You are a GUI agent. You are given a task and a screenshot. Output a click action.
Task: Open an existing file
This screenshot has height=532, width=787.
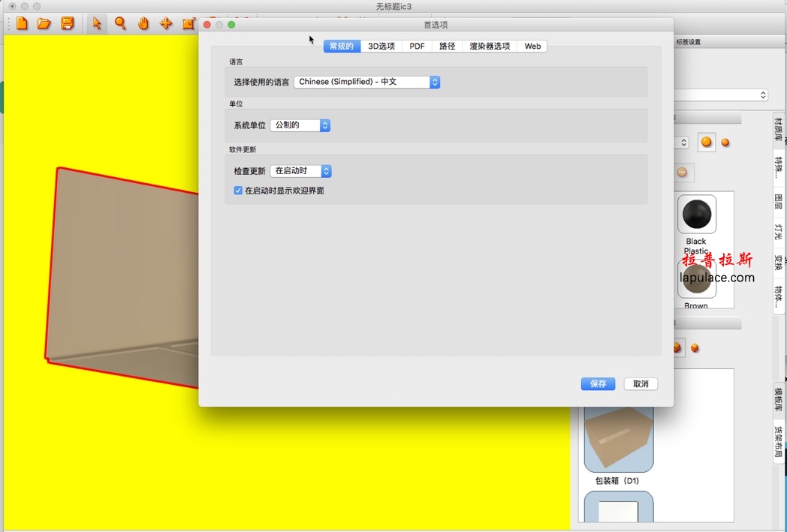[x=44, y=23]
